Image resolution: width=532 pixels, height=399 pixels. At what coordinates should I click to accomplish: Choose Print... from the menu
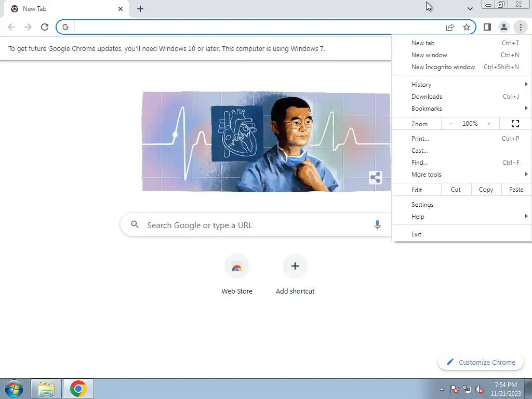point(462,138)
